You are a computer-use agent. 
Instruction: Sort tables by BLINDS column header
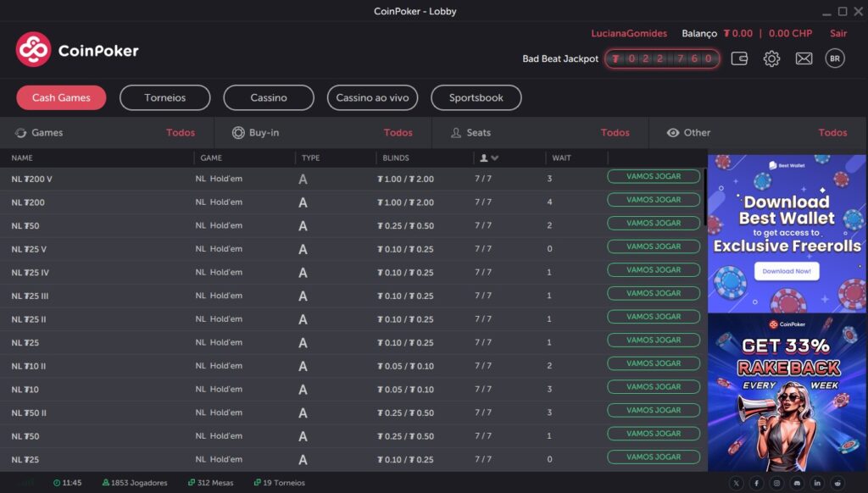tap(396, 158)
